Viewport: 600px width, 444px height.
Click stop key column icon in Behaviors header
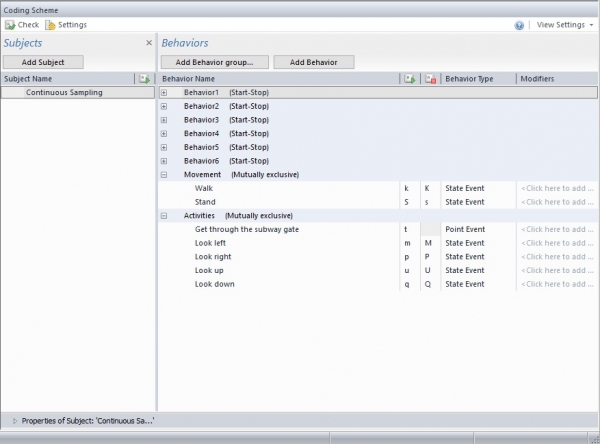[430, 79]
